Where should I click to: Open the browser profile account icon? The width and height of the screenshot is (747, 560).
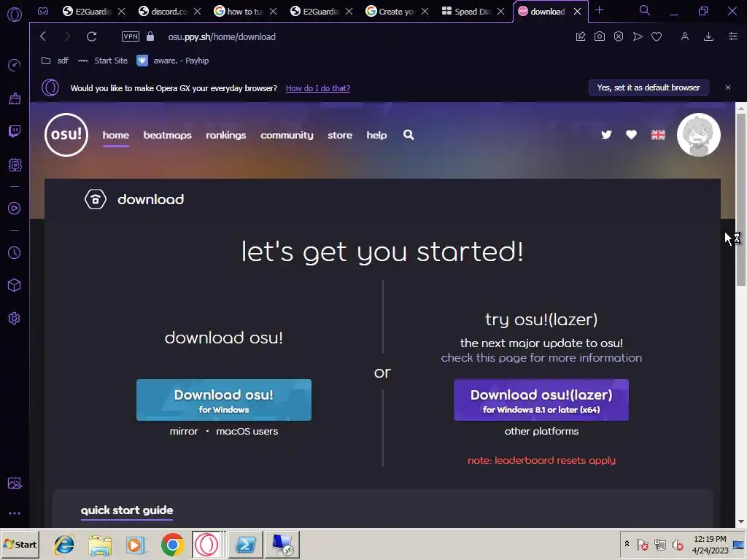684,36
